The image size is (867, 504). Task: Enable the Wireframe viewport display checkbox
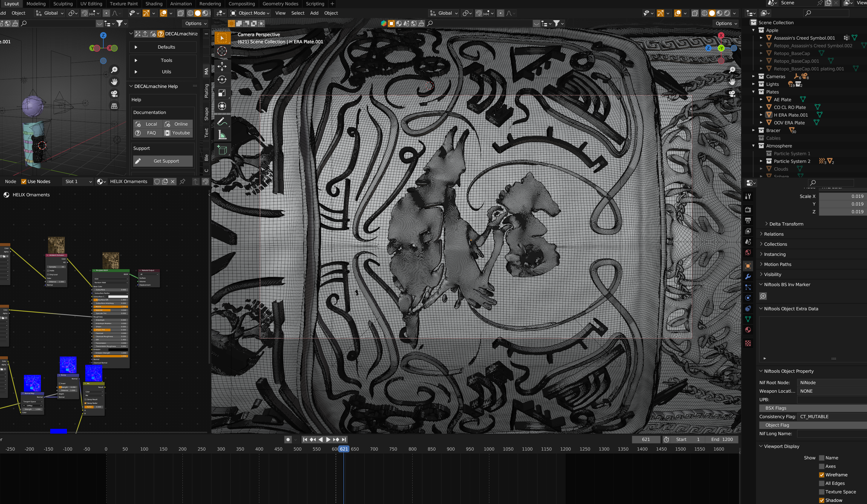click(x=822, y=475)
